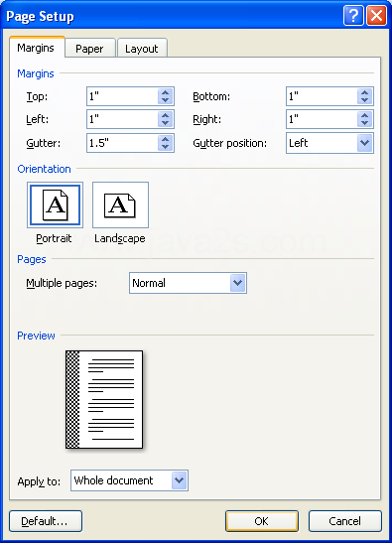392x543 pixels.
Task: Decrease the Right margin with down arrow
Action: (x=364, y=123)
